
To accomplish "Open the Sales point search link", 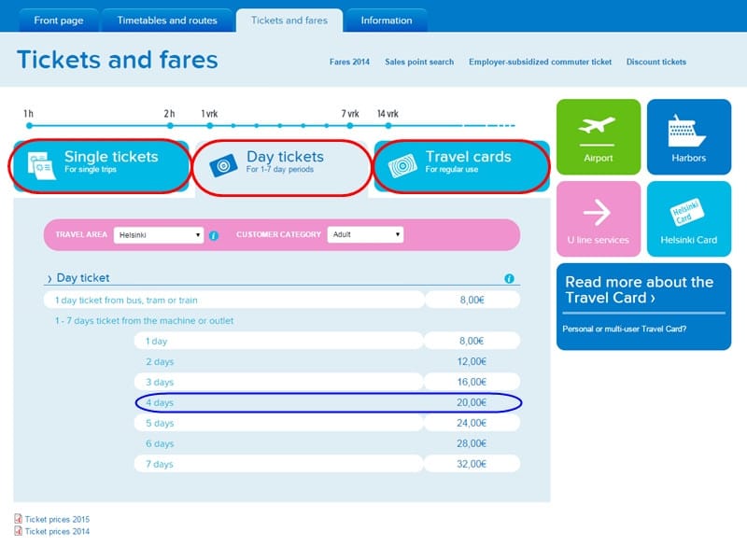I will [419, 63].
